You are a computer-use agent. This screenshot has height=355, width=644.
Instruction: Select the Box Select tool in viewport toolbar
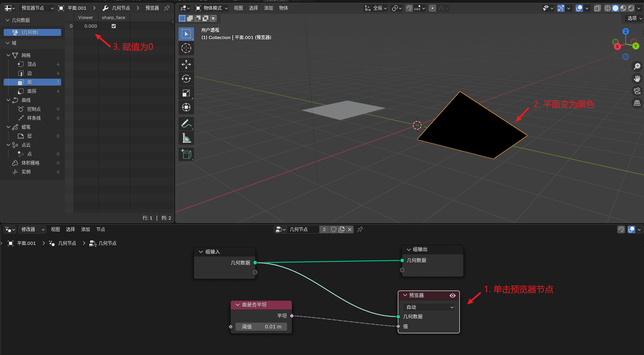coord(186,34)
